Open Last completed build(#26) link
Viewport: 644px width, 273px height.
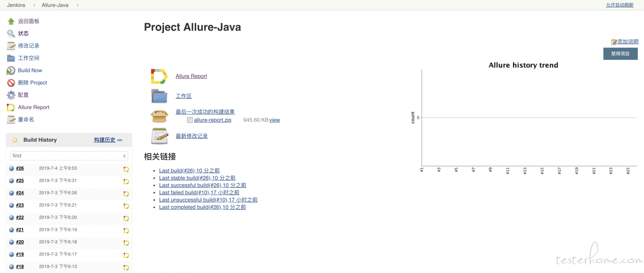click(x=203, y=207)
